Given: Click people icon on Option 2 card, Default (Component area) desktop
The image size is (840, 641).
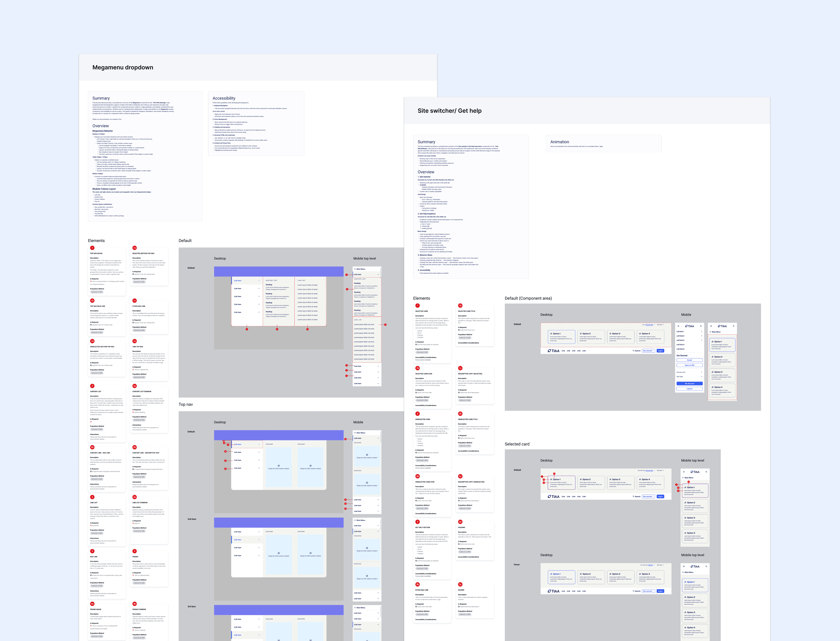Looking at the screenshot, I should (x=581, y=333).
